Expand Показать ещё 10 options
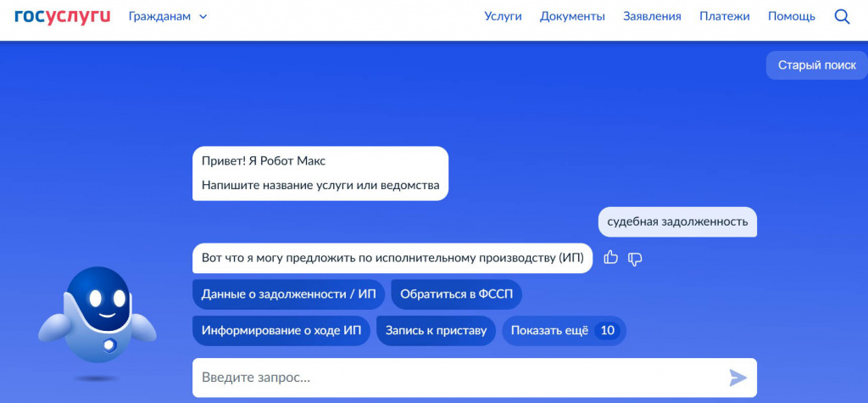The height and width of the screenshot is (403, 868). click(x=564, y=331)
